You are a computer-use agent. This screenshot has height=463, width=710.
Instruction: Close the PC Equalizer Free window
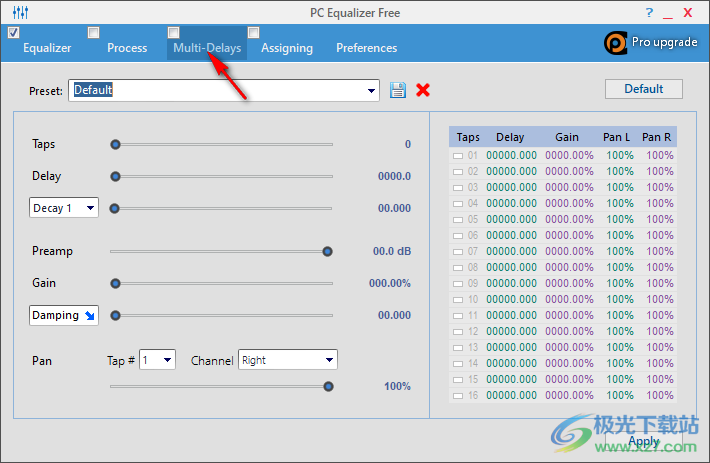click(689, 12)
